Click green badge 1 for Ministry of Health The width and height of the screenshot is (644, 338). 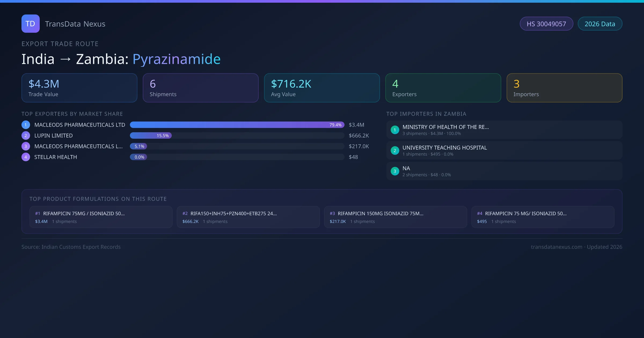[395, 130]
